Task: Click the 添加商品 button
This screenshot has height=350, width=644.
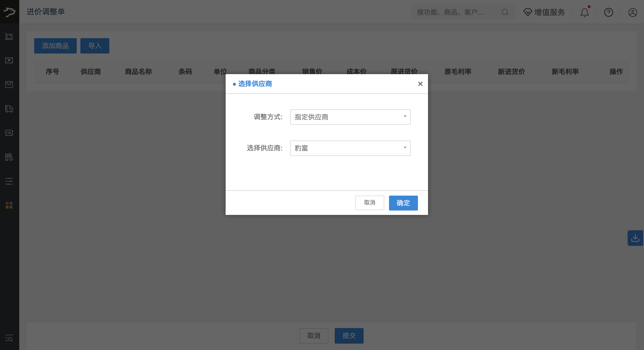Action: coord(55,46)
